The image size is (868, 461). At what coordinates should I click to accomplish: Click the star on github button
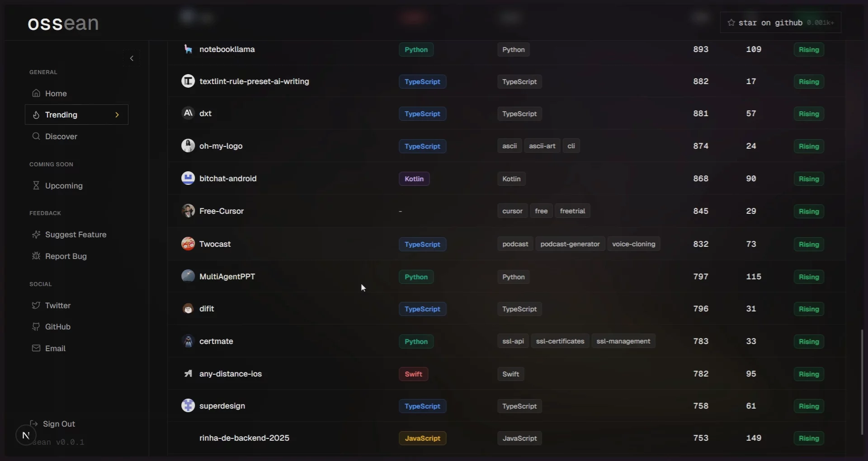(780, 23)
